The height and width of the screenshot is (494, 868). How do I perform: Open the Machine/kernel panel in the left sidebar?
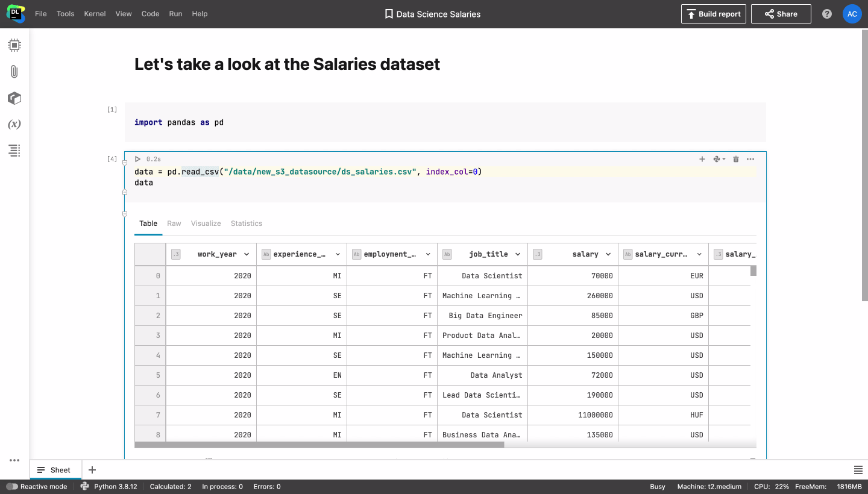[14, 45]
